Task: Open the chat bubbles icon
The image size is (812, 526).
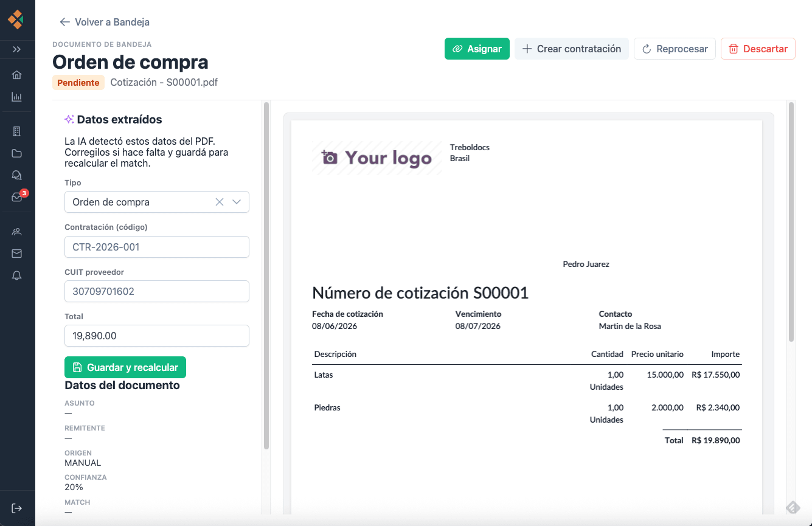Action: (17, 175)
